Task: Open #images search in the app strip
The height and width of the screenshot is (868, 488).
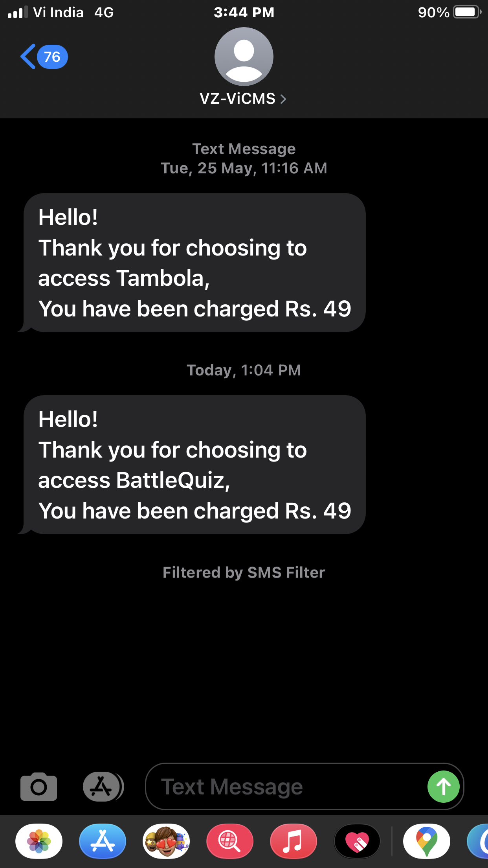Action: click(230, 841)
